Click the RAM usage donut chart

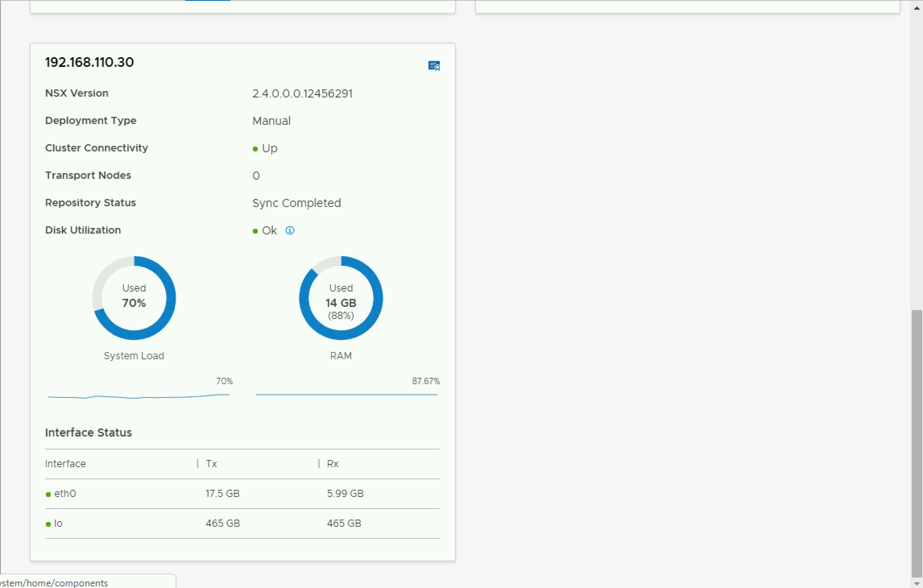point(341,298)
